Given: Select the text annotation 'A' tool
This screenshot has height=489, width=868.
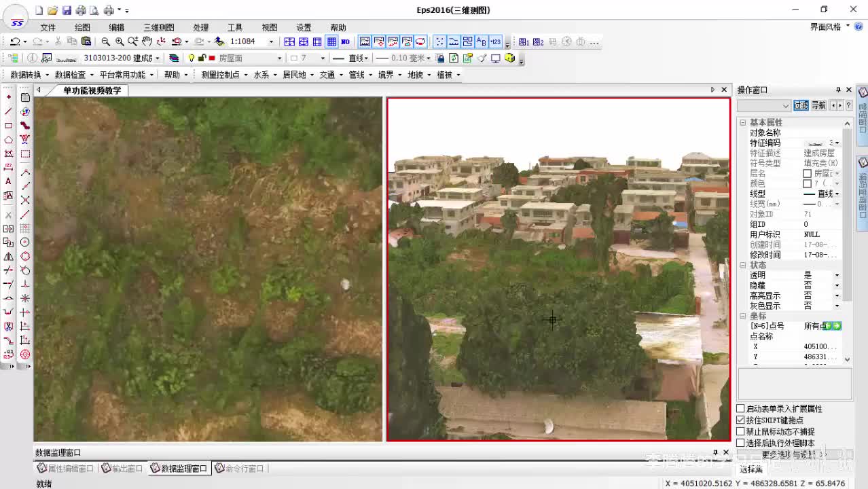Looking at the screenshot, I should point(8,181).
